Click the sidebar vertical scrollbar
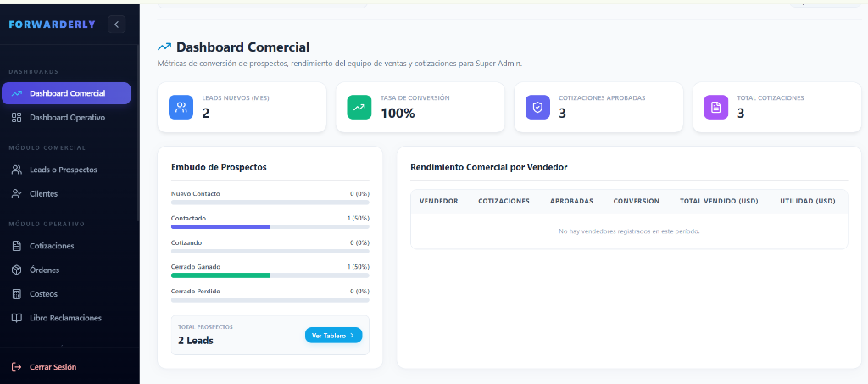 click(138, 133)
